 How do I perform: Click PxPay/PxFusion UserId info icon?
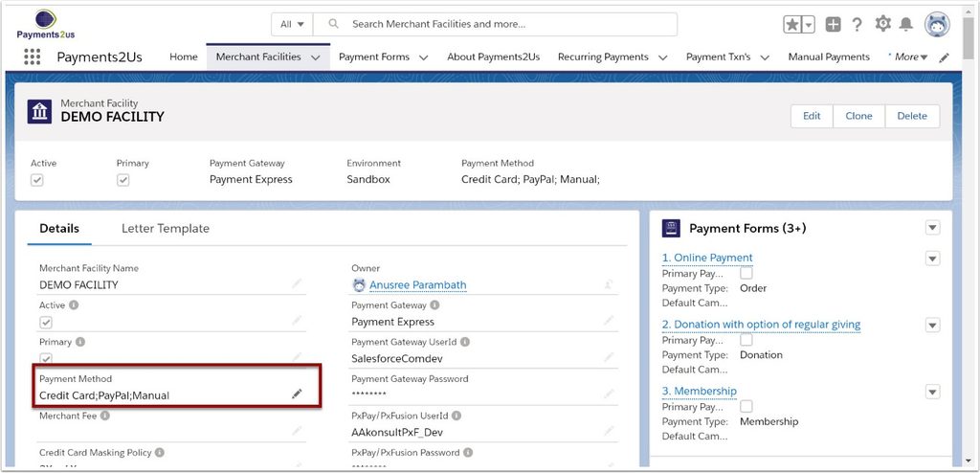457,416
